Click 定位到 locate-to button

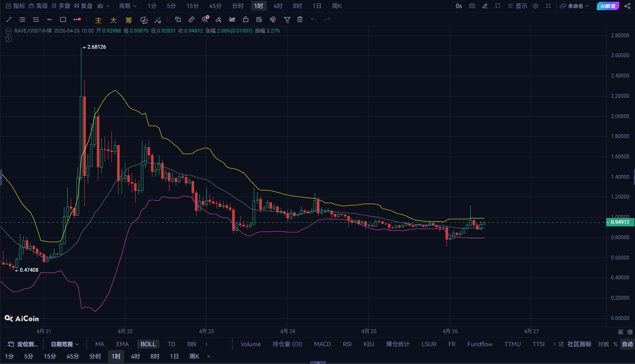point(23,344)
